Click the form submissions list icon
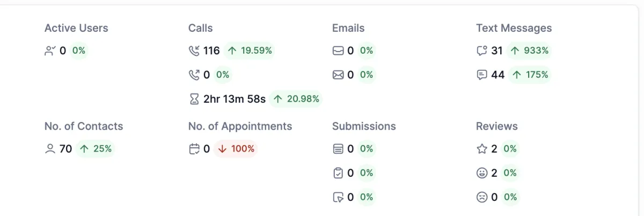 (x=338, y=149)
